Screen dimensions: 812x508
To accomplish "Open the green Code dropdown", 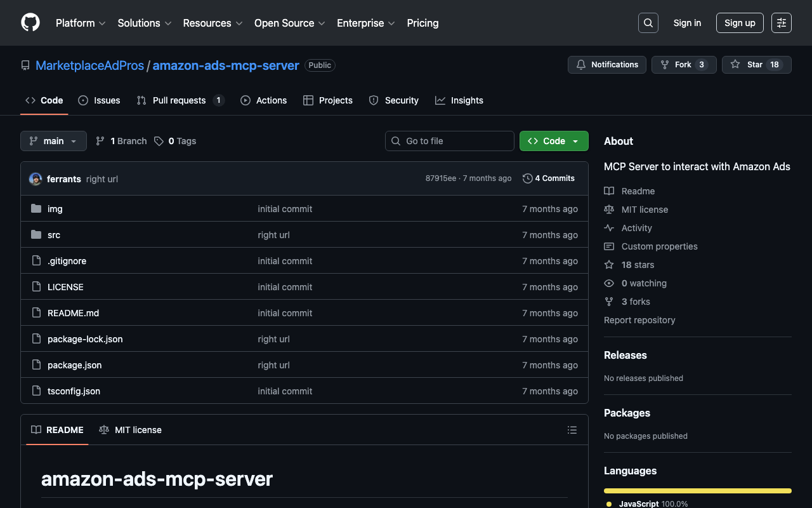I will (554, 141).
